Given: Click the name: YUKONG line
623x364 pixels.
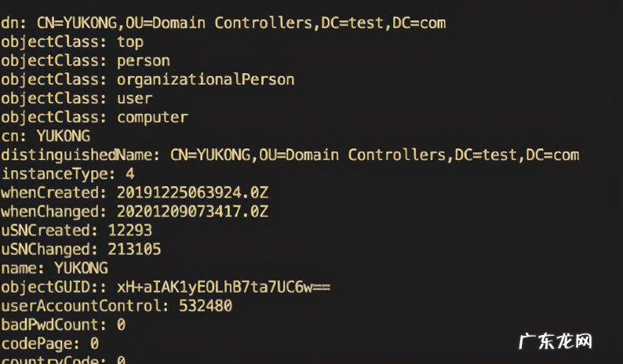Looking at the screenshot, I should tap(54, 268).
